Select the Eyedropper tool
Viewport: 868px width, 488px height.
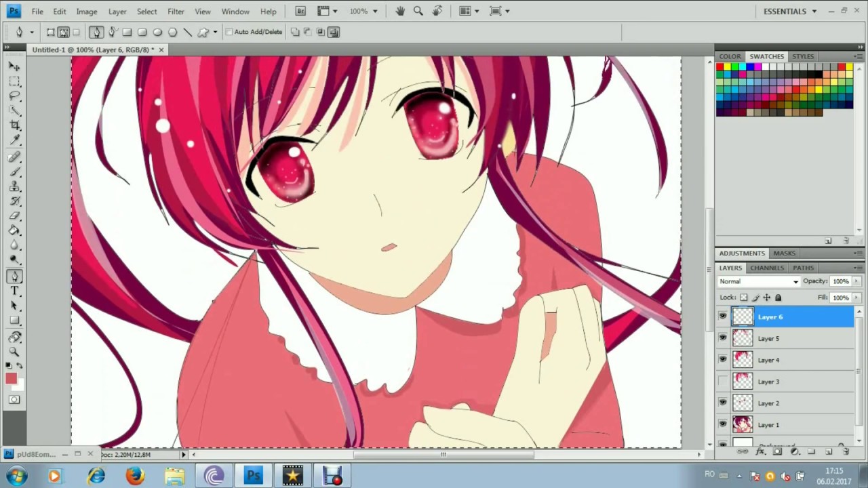point(14,141)
